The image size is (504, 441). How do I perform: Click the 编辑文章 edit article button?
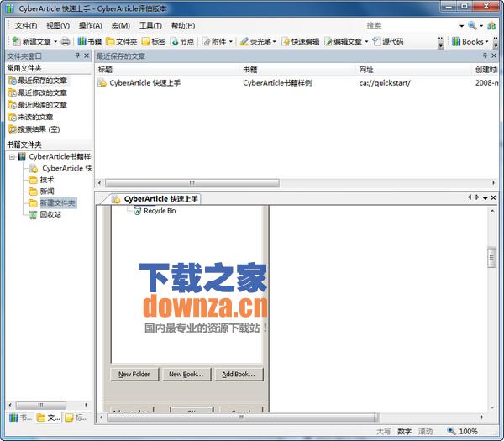pos(344,41)
